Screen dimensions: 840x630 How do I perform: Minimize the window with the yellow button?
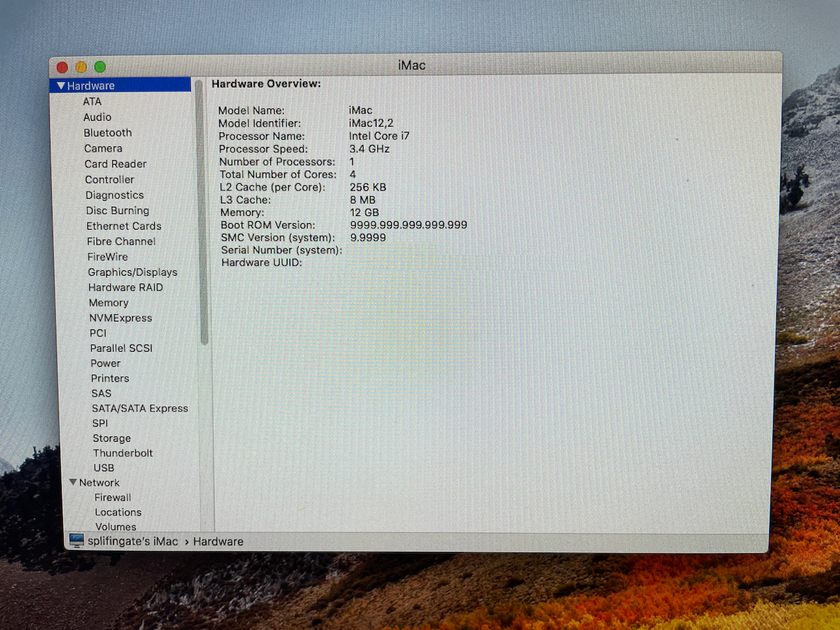(x=81, y=67)
